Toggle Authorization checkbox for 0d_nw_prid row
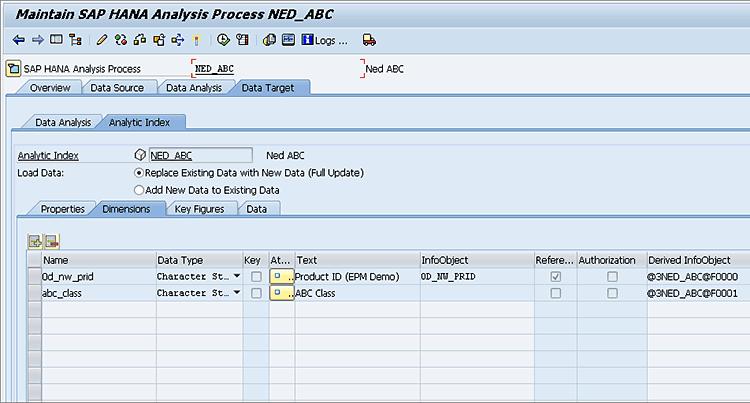 click(612, 277)
